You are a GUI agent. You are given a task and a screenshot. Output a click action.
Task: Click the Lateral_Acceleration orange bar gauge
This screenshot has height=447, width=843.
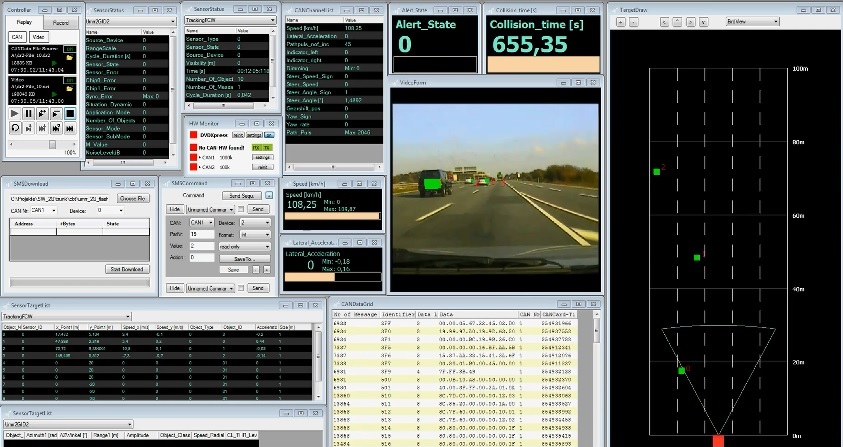332,277
